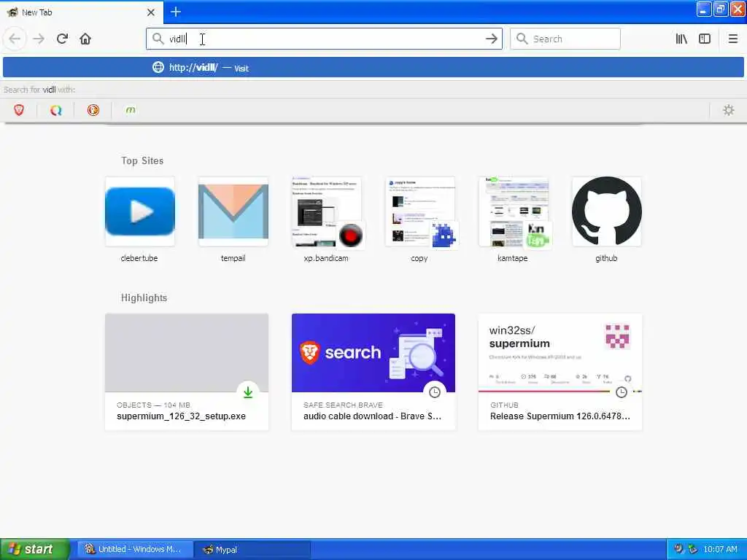Image resolution: width=747 pixels, height=560 pixels.
Task: Minimize the browser window
Action: (x=703, y=9)
